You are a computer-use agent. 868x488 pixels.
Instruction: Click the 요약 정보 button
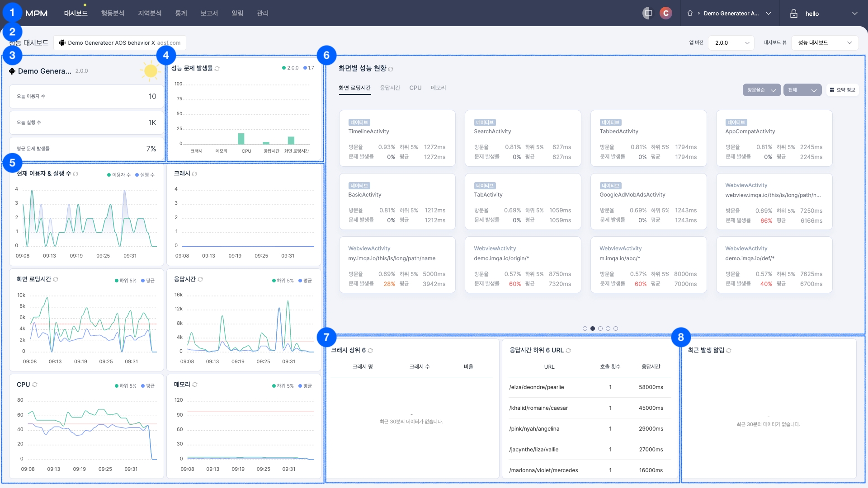coord(842,90)
